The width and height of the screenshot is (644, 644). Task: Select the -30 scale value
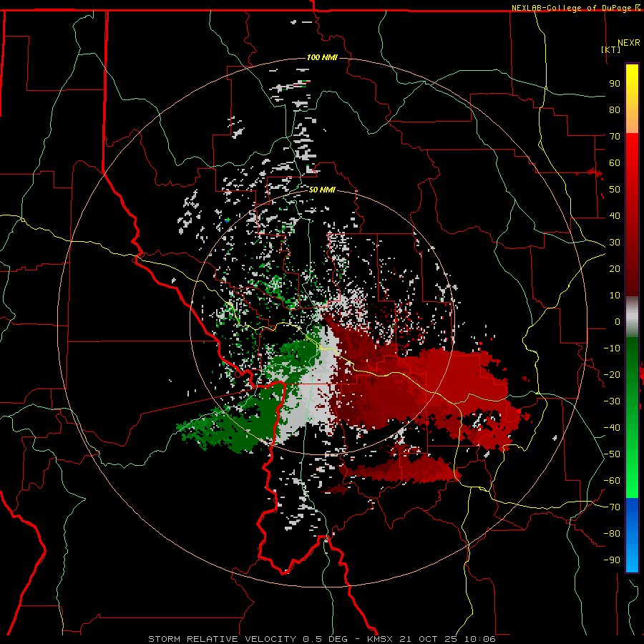[612, 401]
